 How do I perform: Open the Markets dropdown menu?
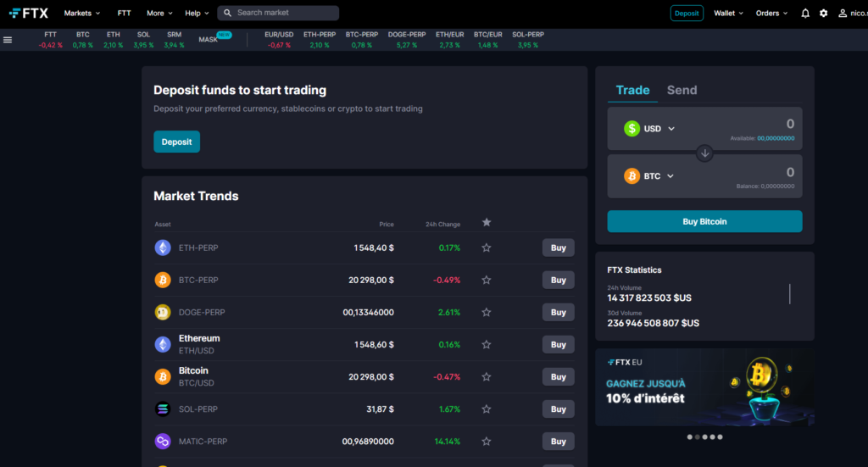pos(81,14)
